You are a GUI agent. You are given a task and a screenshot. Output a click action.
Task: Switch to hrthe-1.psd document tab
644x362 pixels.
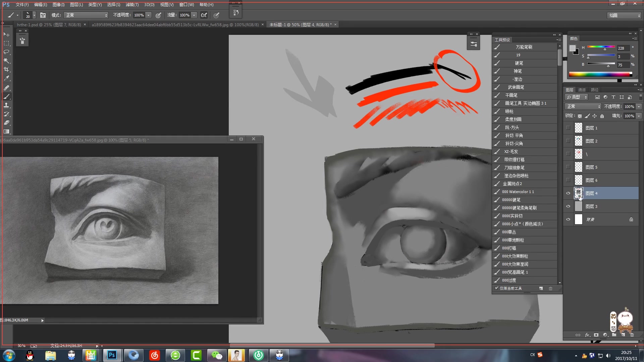[49, 25]
